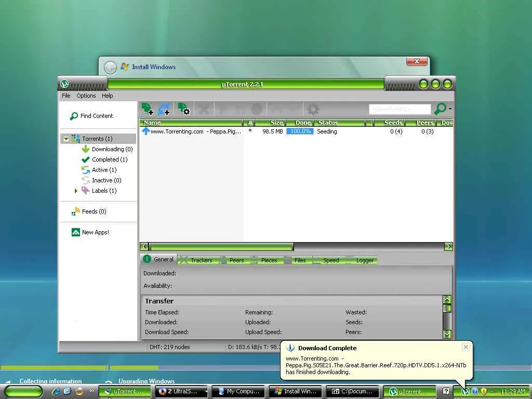Click the blue help tray icon
This screenshot has width=532, height=399.
pyautogui.click(x=475, y=392)
